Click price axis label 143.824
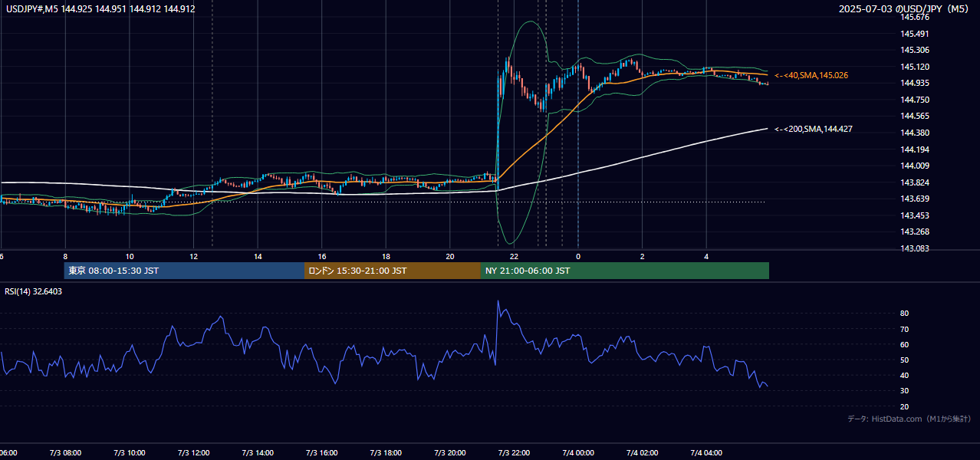Image resolution: width=980 pixels, height=460 pixels. [915, 182]
